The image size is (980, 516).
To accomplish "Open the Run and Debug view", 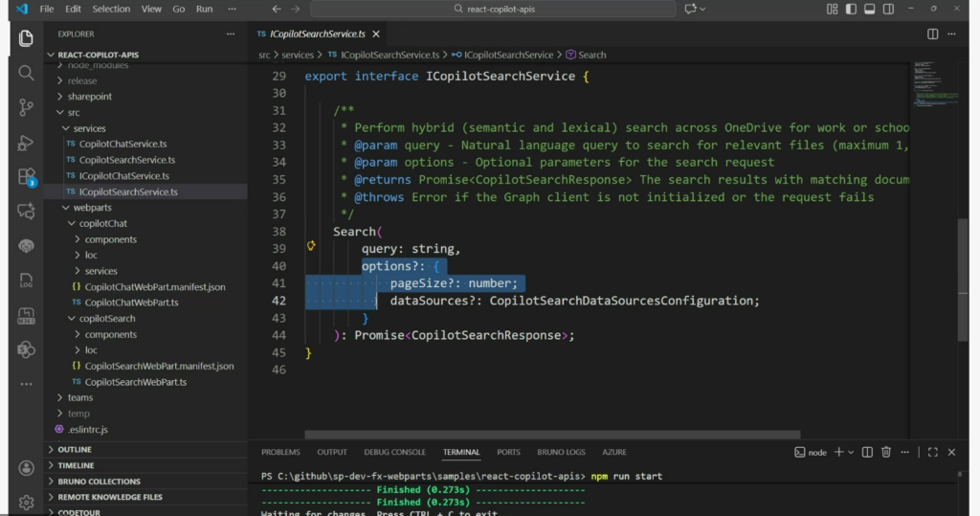I will click(26, 143).
